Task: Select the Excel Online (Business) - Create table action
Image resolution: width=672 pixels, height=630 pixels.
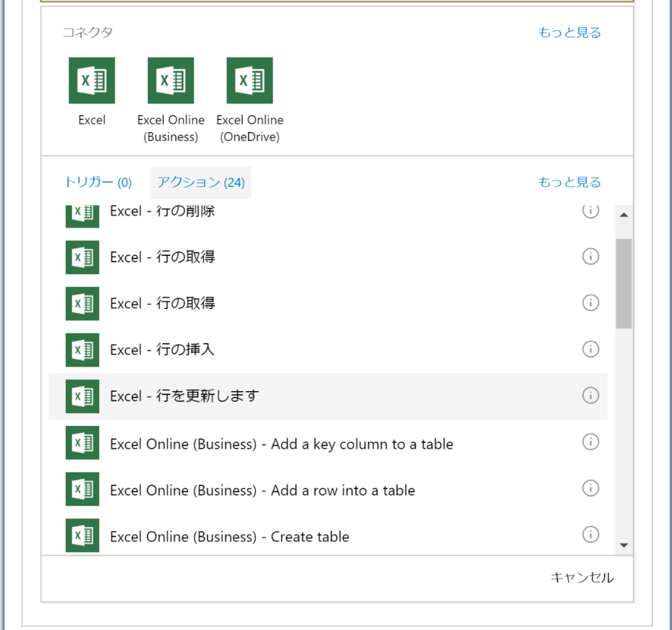Action: click(262, 535)
